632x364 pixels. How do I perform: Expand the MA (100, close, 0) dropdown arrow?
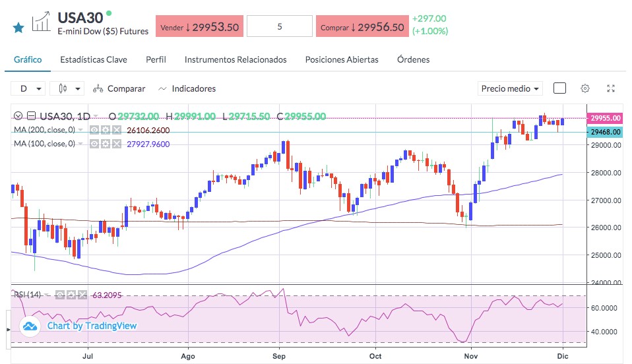click(80, 144)
